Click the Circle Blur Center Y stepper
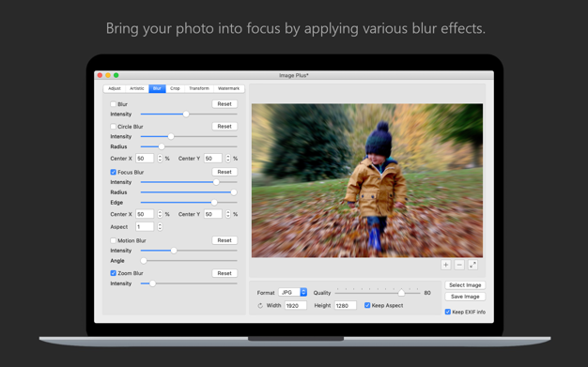The height and width of the screenshot is (367, 588). pyautogui.click(x=228, y=159)
